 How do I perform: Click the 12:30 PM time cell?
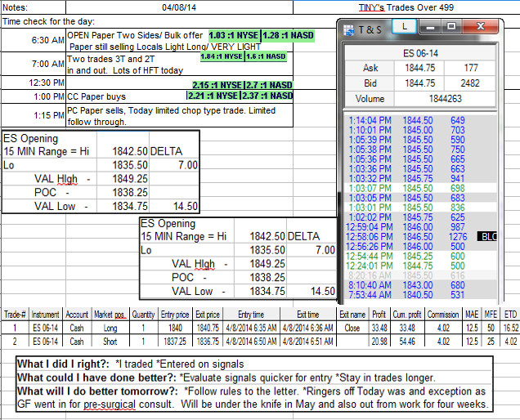[x=34, y=83]
